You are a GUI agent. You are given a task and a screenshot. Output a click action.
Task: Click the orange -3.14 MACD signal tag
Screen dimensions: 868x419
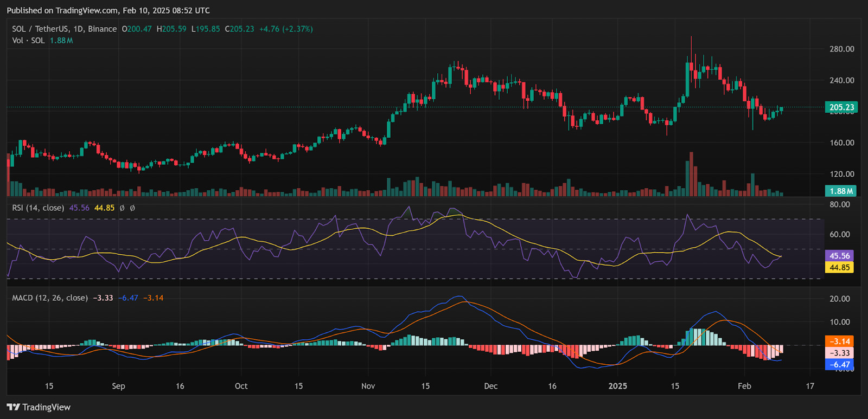click(x=839, y=341)
